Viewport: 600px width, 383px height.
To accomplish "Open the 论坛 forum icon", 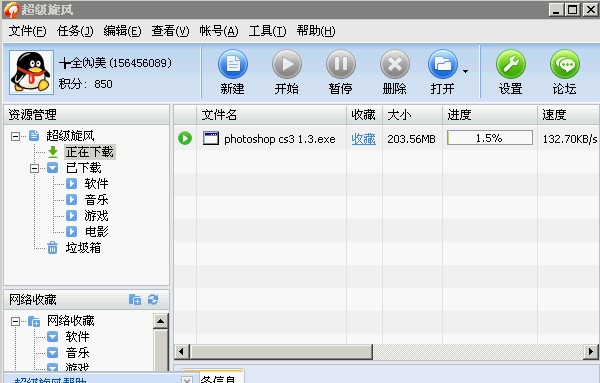I will point(564,64).
